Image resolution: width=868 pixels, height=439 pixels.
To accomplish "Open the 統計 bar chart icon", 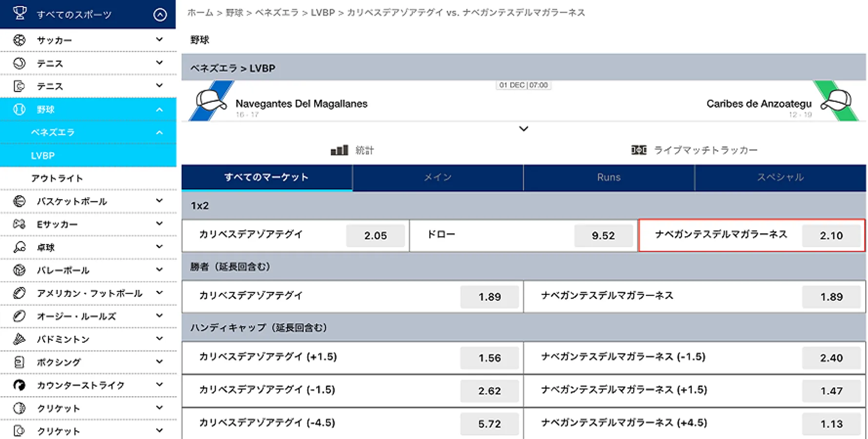I will [339, 150].
